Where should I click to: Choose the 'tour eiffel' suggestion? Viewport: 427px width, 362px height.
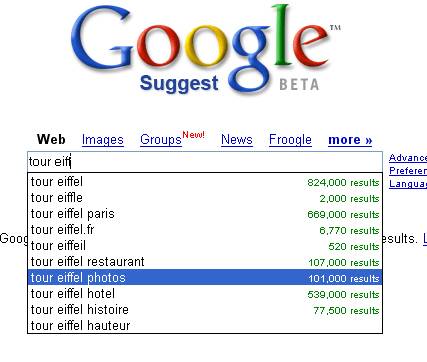point(205,182)
